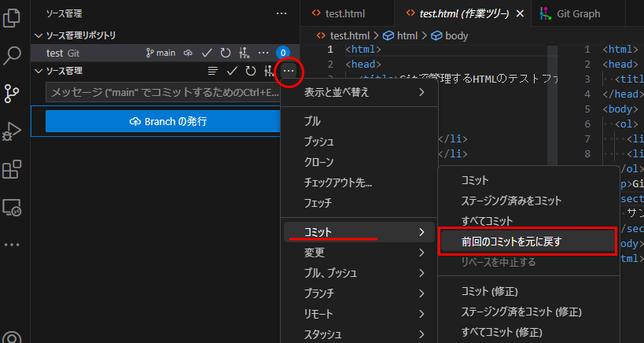Open the Search view in activity bar

[12, 55]
